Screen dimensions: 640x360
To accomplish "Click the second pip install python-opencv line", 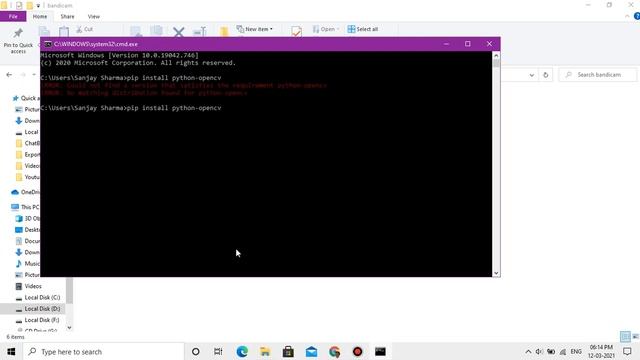I will pos(131,108).
